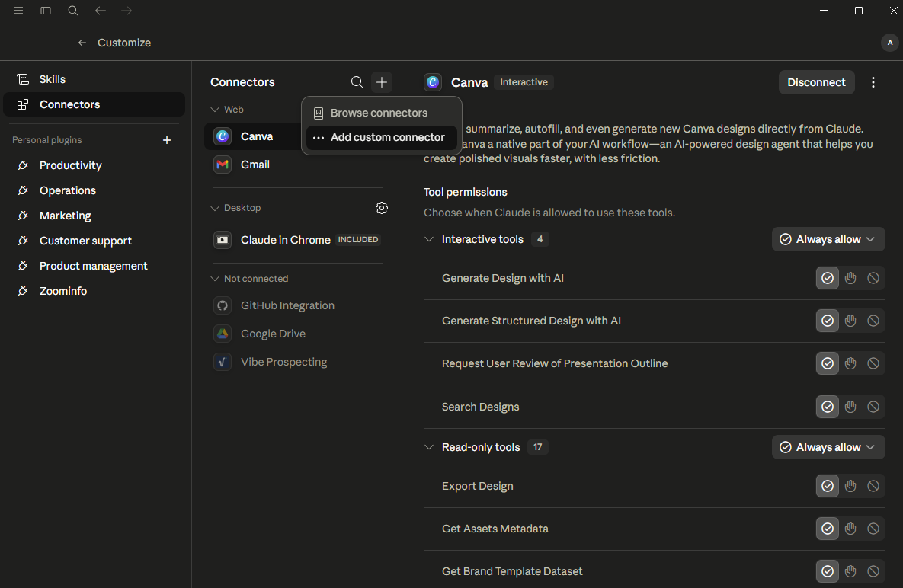Collapse the Interactive tools section
Image resolution: width=903 pixels, height=588 pixels.
point(429,239)
